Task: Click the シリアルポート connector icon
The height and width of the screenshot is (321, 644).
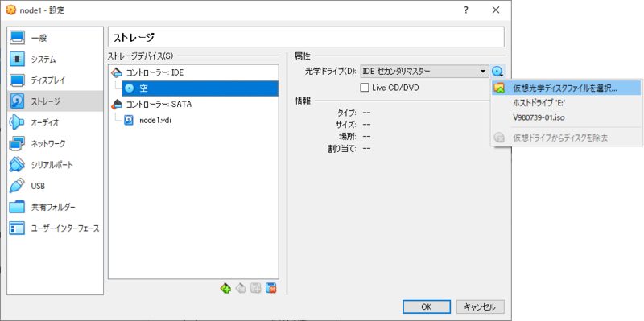Action: point(17,165)
